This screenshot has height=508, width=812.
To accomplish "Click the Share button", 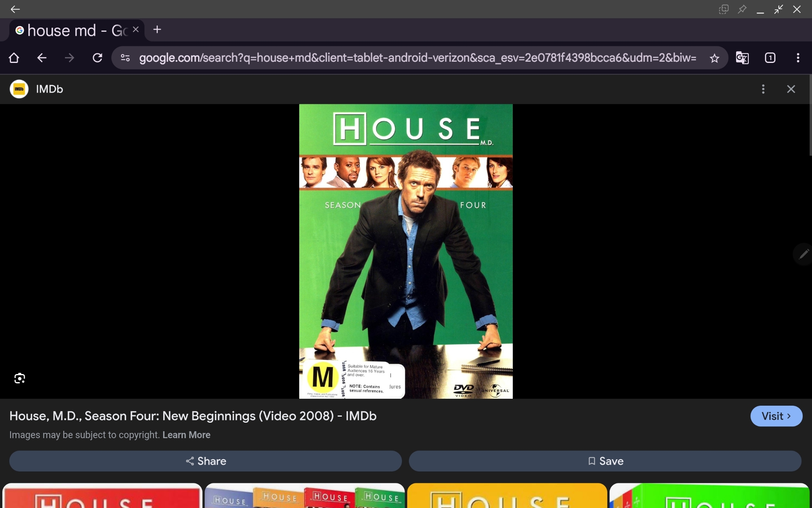I will coord(205,461).
